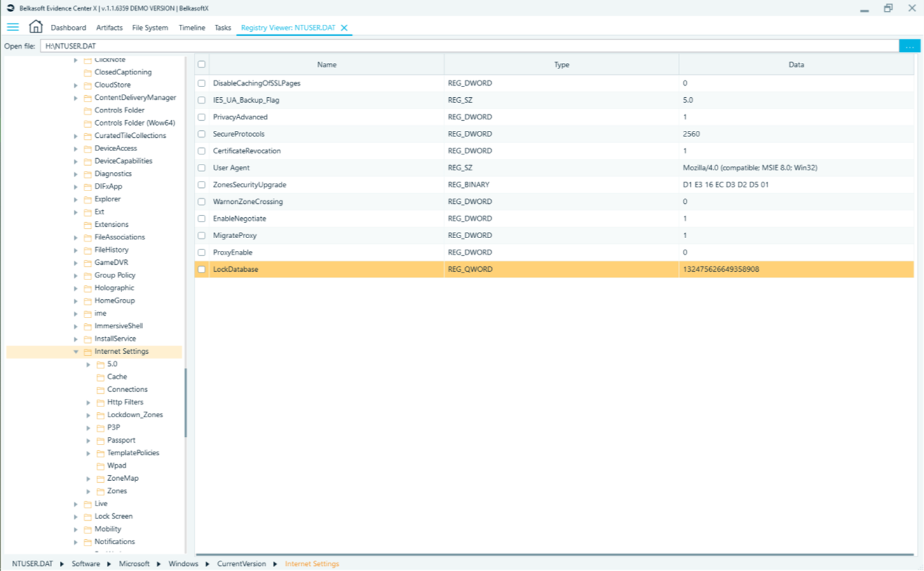The width and height of the screenshot is (924, 571).
Task: Click the Connections folder icon
Action: [100, 390]
